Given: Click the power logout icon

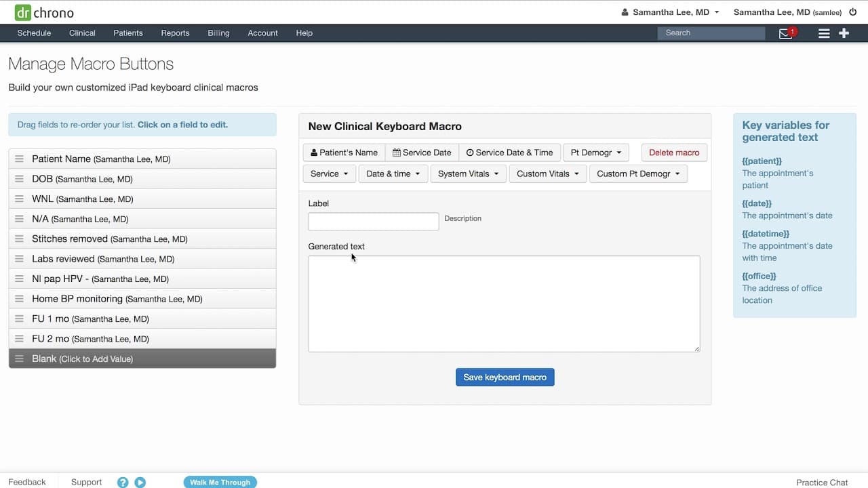Looking at the screenshot, I should pyautogui.click(x=853, y=12).
